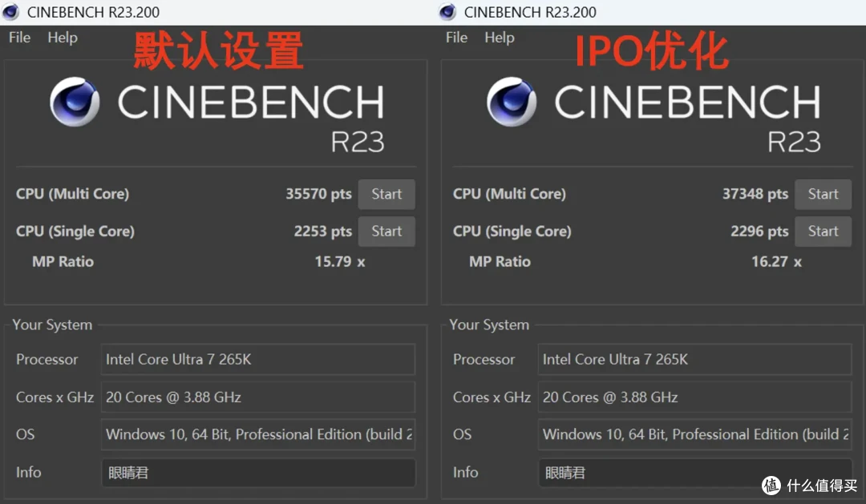
Task: Open Help menu in left Cinebench window
Action: tap(63, 38)
